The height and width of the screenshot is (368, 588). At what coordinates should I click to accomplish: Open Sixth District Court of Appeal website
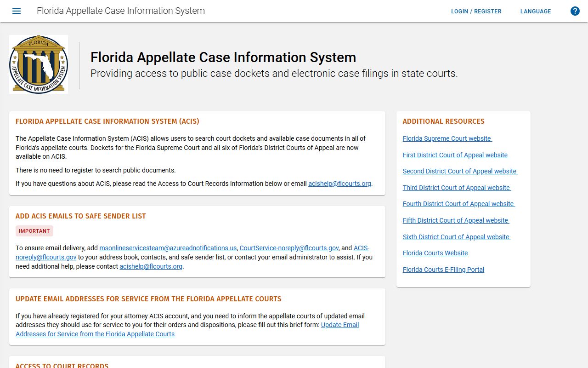[456, 237]
